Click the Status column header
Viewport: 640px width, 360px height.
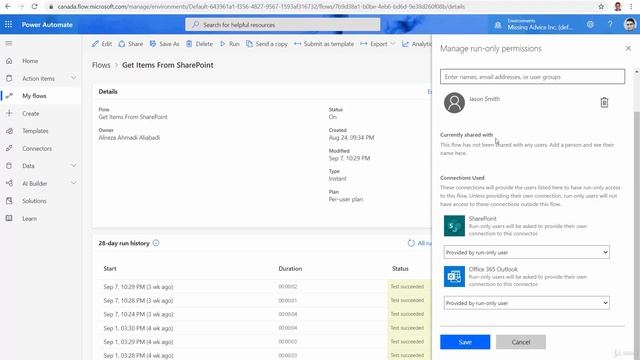point(400,269)
